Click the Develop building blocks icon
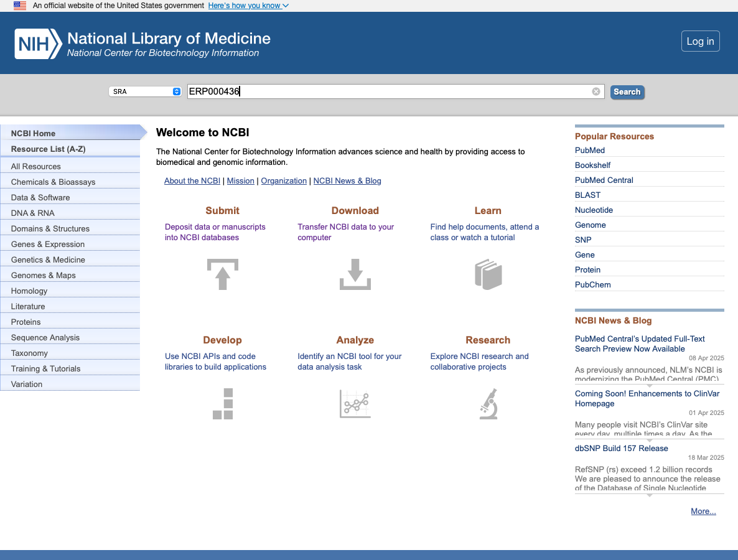 (222, 404)
